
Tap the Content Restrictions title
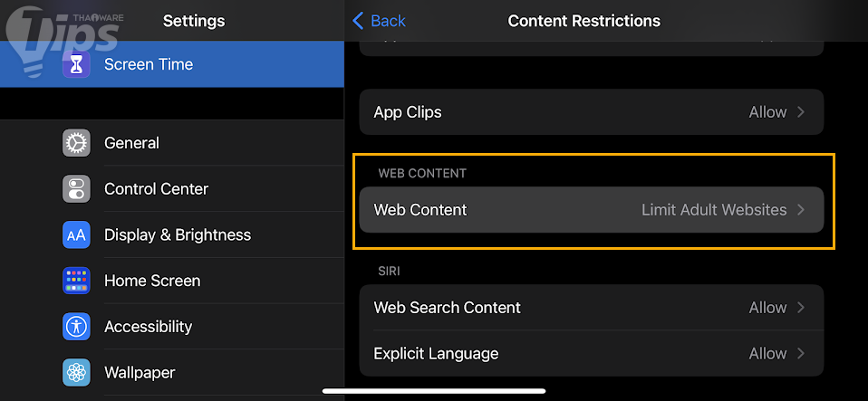[583, 21]
